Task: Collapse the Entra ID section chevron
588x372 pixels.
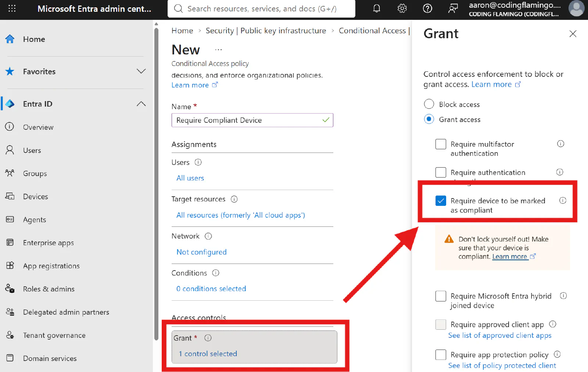Action: [141, 104]
